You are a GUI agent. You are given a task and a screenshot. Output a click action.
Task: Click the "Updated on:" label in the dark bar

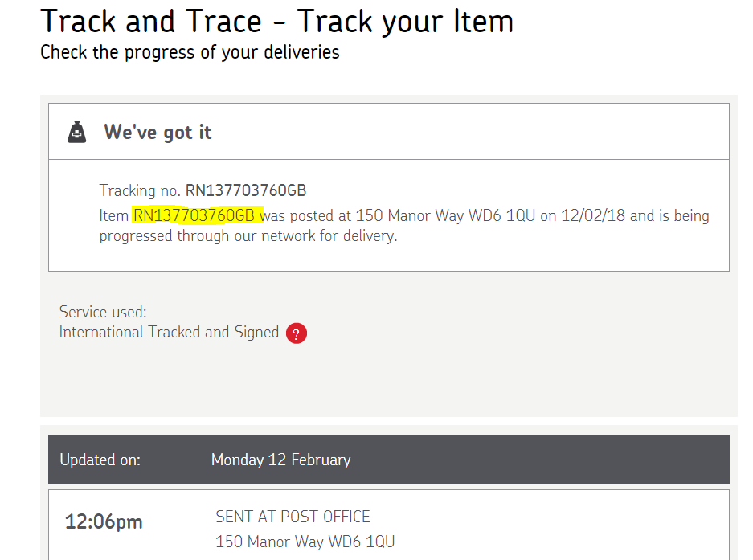[x=100, y=460]
